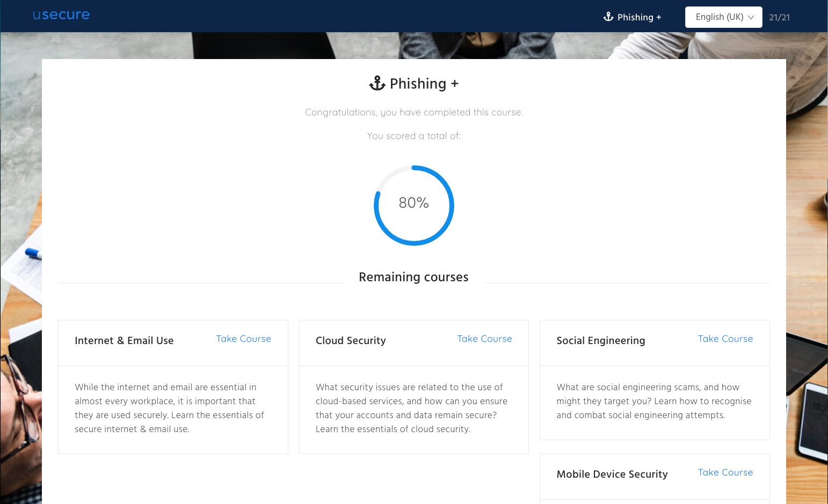Click the Social Engineering description text

[x=654, y=401]
